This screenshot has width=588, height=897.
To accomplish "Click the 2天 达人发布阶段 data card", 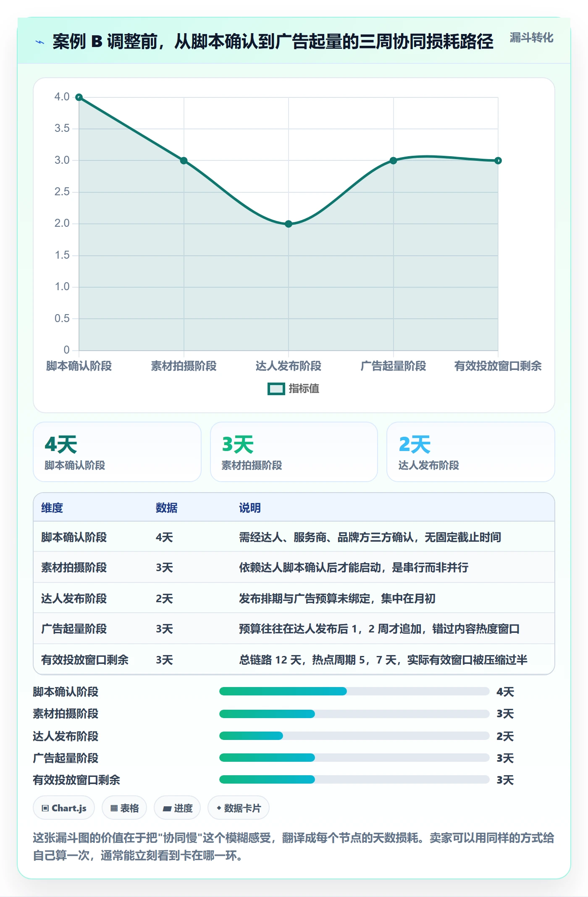I will (471, 452).
